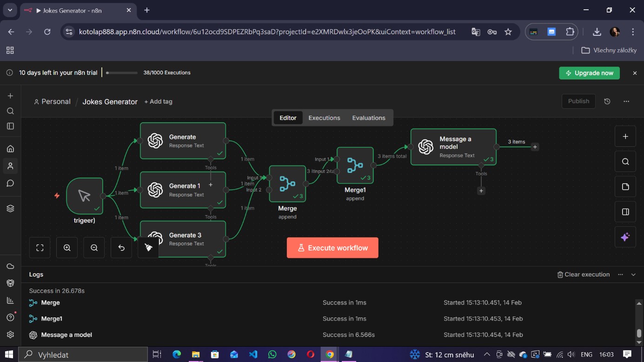Open Chrome extensions puzzle icon
Viewport: 644px width, 362px height.
570,32
